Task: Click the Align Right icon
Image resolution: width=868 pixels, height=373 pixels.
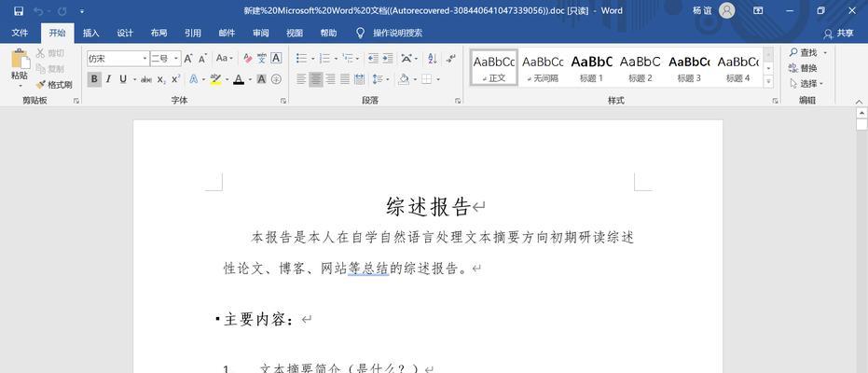Action: click(330, 79)
